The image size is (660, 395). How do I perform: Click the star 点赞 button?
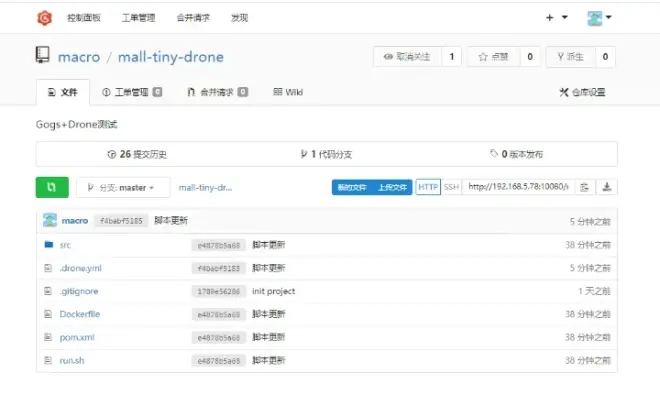[x=494, y=57]
